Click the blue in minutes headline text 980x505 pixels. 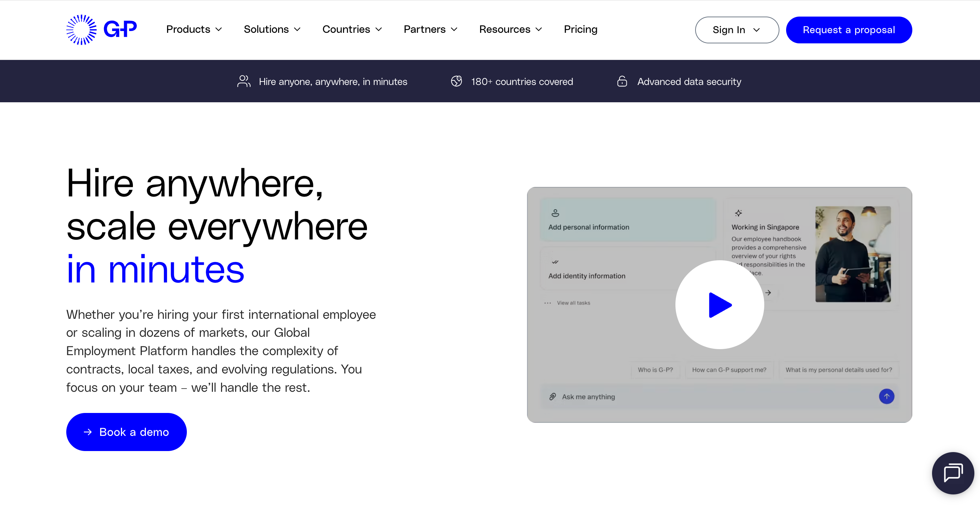(x=155, y=269)
